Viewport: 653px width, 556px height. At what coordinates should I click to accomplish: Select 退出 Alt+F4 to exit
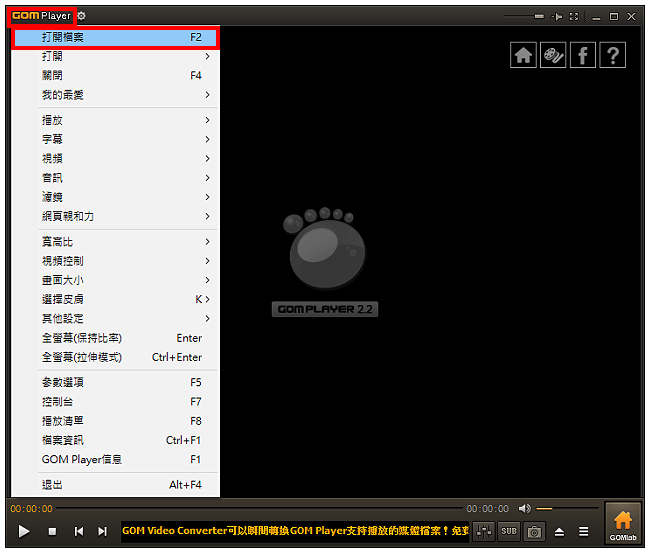pyautogui.click(x=115, y=485)
